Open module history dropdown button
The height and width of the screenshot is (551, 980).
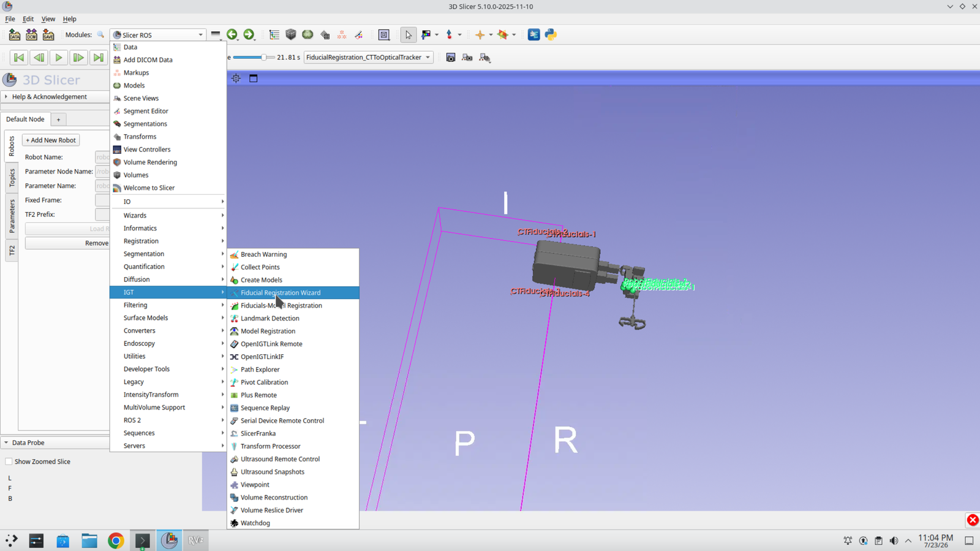(216, 35)
